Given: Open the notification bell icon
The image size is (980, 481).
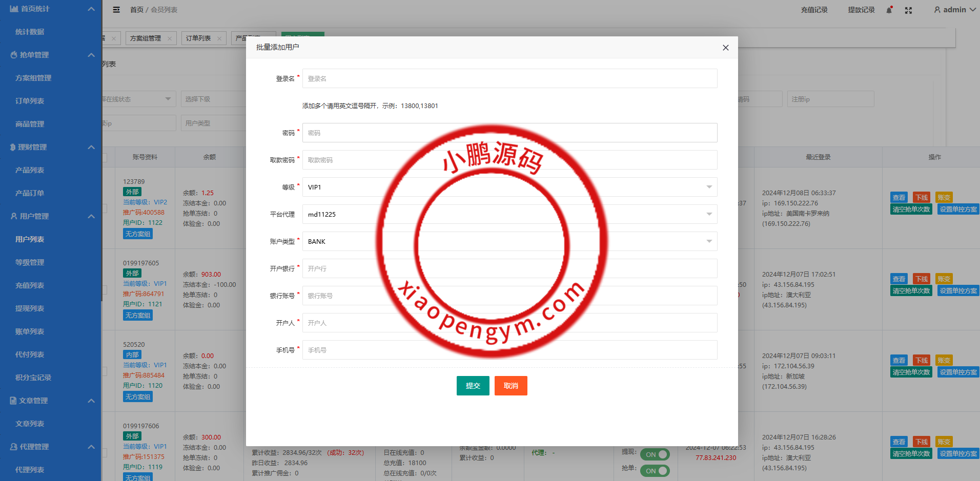Looking at the screenshot, I should pyautogui.click(x=889, y=10).
